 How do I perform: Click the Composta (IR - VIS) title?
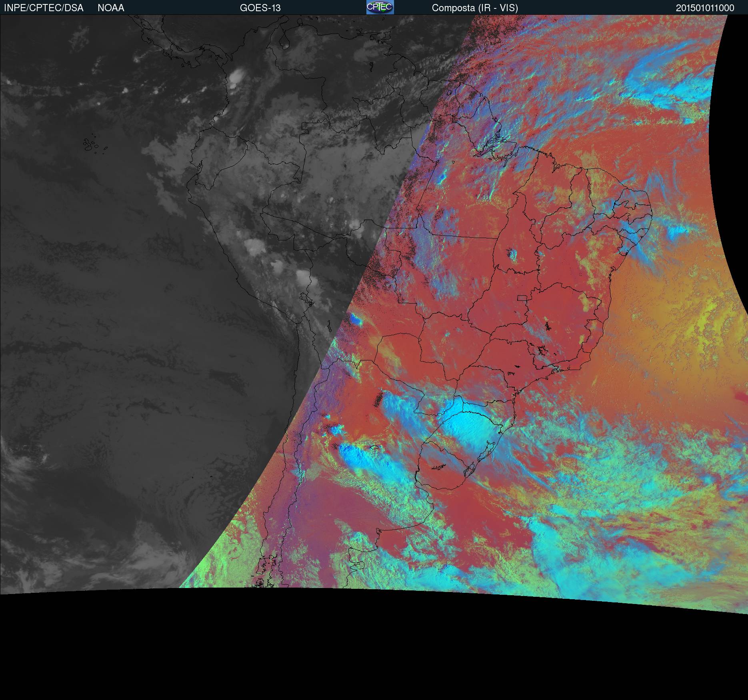pos(475,8)
